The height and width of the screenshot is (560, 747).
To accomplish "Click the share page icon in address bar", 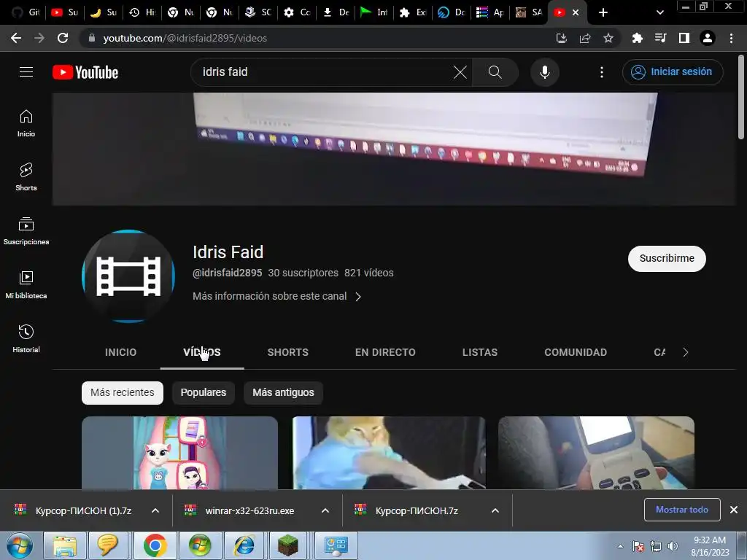I will pos(585,38).
